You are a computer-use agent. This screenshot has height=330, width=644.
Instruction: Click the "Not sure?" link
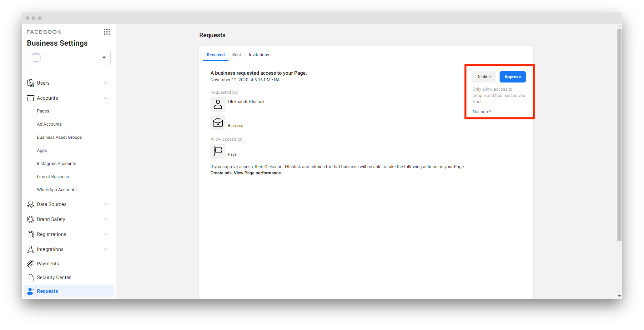[x=482, y=112]
